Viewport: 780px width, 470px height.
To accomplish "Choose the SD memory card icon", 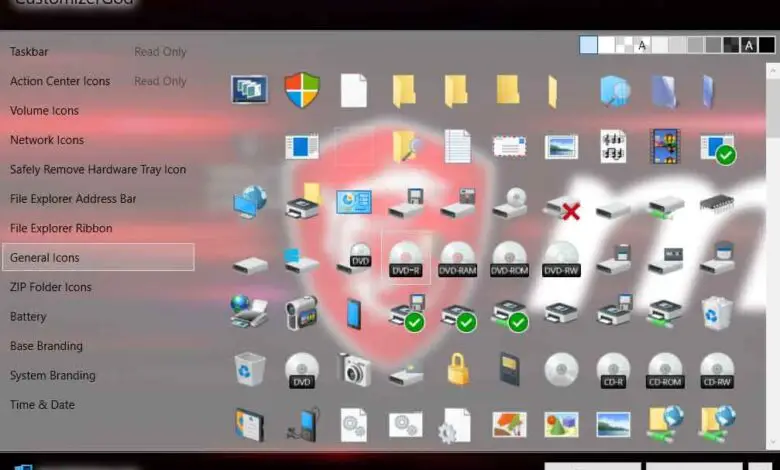I will (x=509, y=369).
